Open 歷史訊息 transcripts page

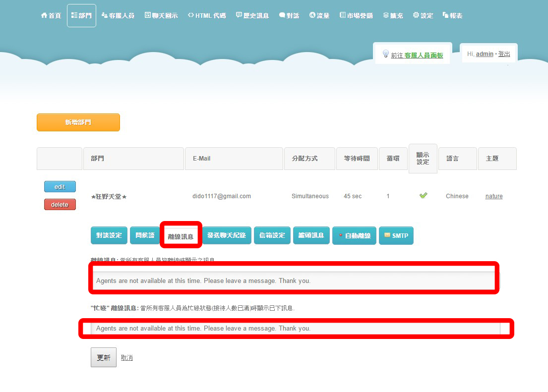tap(252, 15)
